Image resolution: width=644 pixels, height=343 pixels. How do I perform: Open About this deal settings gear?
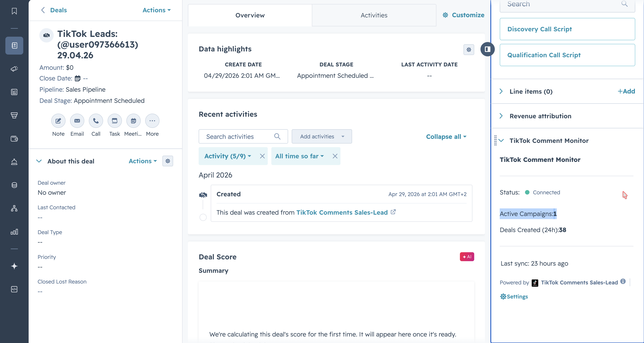(168, 161)
